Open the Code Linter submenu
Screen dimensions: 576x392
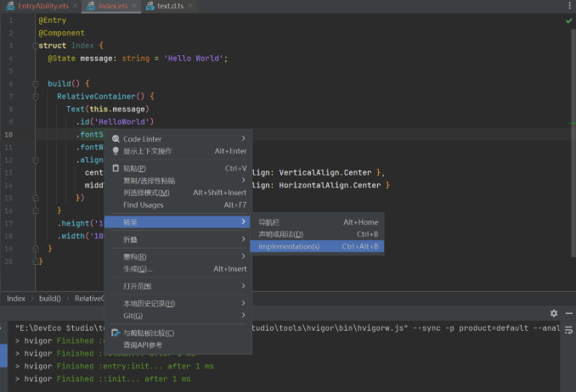pyautogui.click(x=178, y=139)
